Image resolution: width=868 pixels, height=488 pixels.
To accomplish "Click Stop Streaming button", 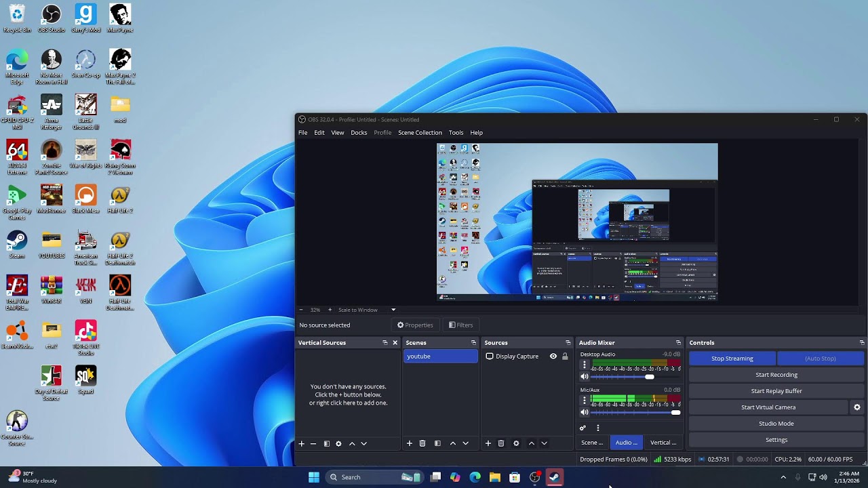I will (x=732, y=359).
